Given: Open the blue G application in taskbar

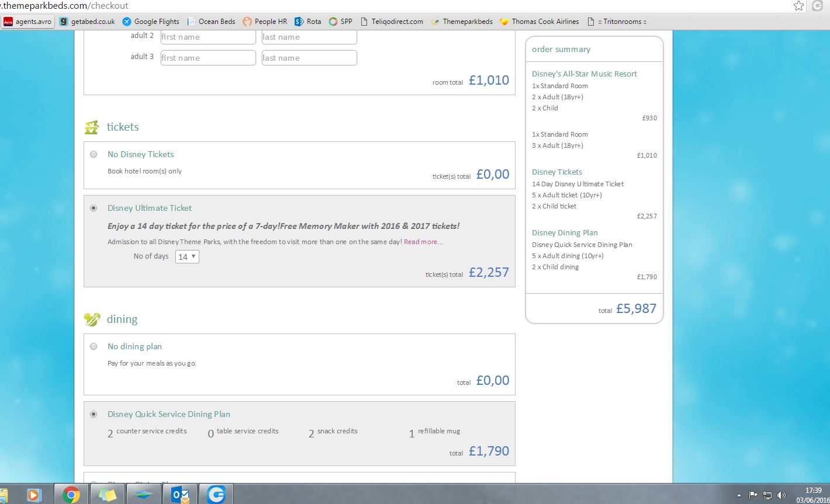Looking at the screenshot, I should pyautogui.click(x=216, y=495).
